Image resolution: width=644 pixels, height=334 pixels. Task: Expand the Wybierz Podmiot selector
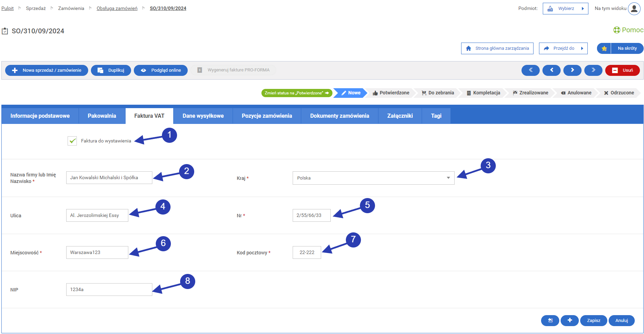pyautogui.click(x=565, y=9)
